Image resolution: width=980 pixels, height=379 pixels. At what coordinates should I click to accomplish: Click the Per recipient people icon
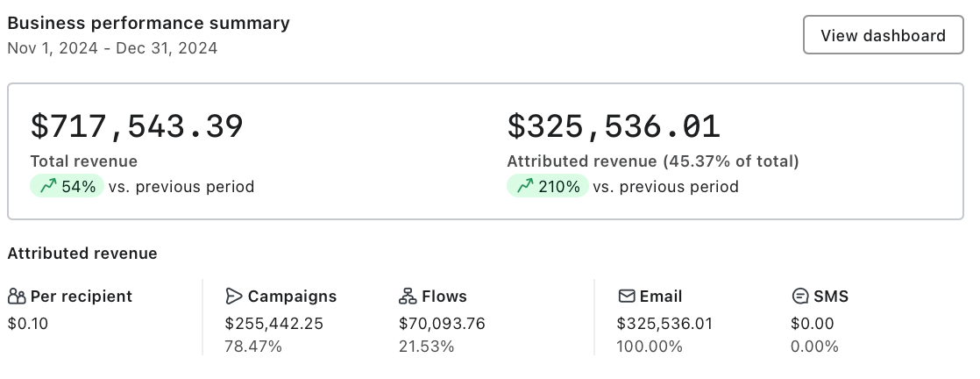coord(17,297)
